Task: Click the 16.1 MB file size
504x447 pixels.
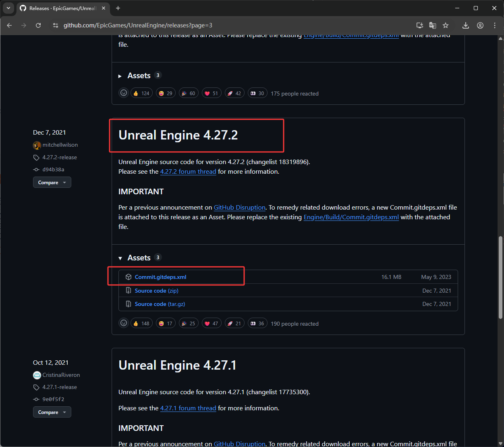Action: (391, 277)
